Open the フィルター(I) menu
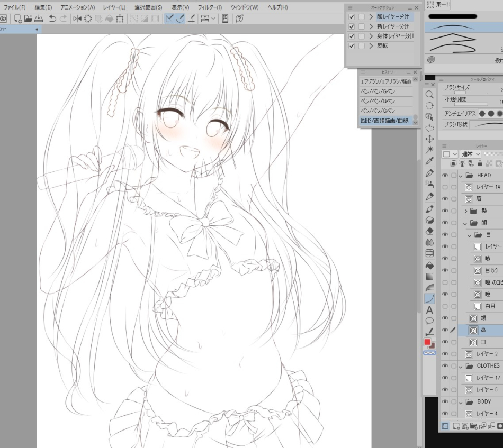Viewport: 503px width, 448px height. point(210,7)
